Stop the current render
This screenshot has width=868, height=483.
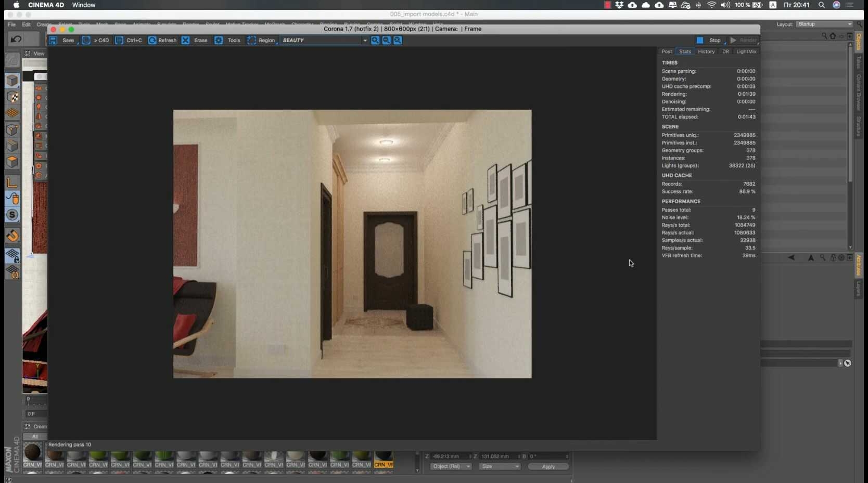[709, 40]
